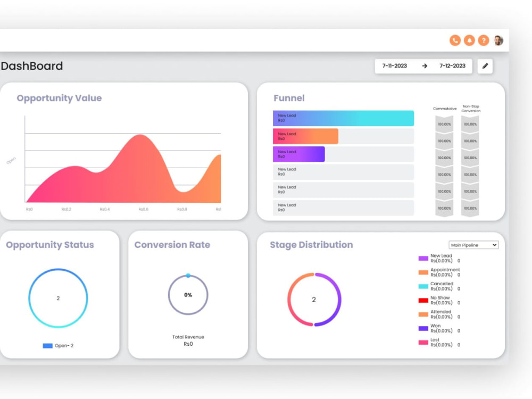The image size is (532, 399).
Task: Click the Funnel heading
Action: pyautogui.click(x=289, y=98)
